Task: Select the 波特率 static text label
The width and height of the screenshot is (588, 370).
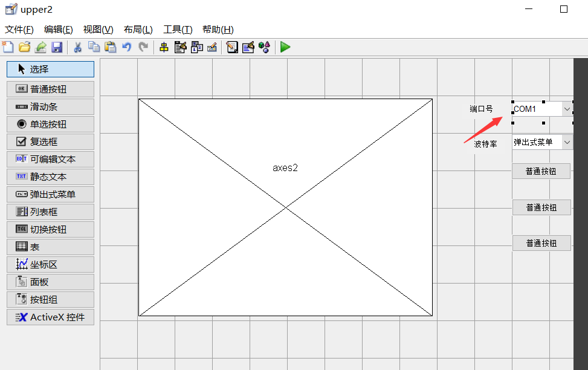Action: tap(485, 144)
